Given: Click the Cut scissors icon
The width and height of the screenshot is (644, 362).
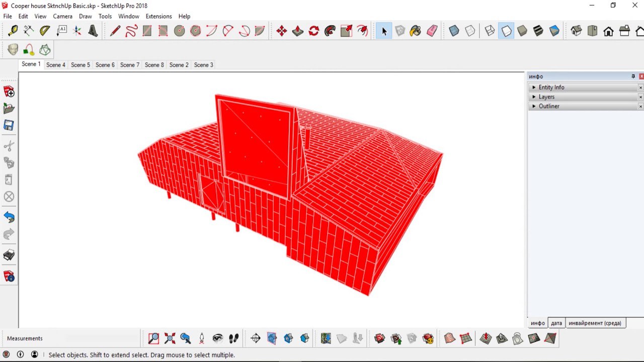Looking at the screenshot, I should [x=9, y=146].
